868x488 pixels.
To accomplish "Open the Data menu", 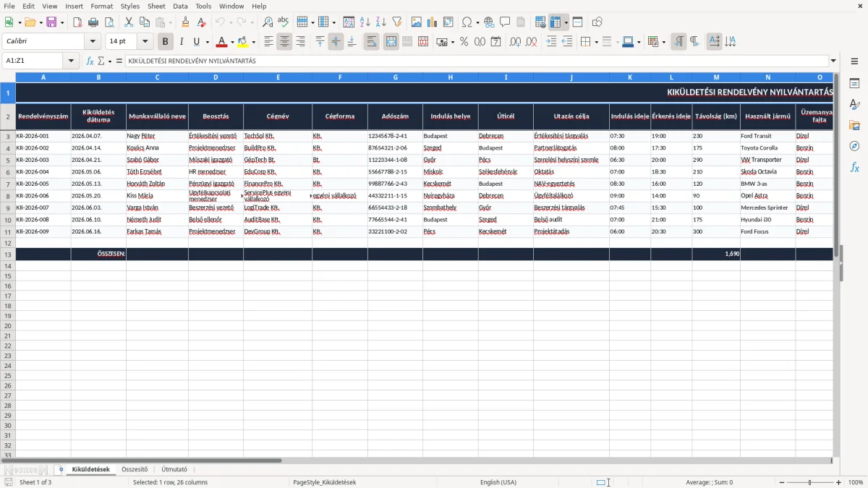I will tap(180, 6).
